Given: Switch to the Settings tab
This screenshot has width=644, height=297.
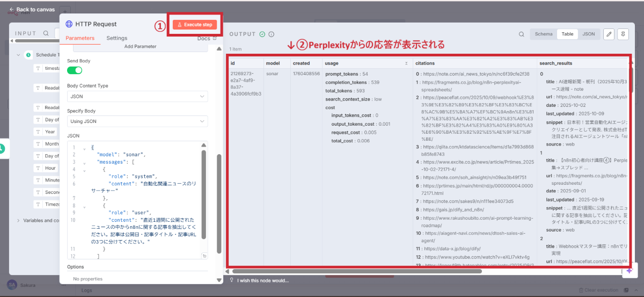Looking at the screenshot, I should (x=116, y=38).
